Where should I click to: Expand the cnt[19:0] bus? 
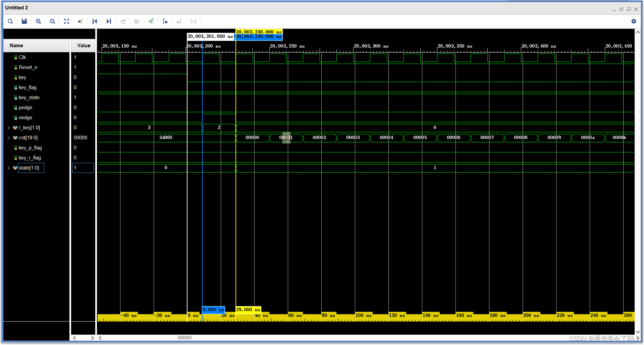[x=9, y=138]
